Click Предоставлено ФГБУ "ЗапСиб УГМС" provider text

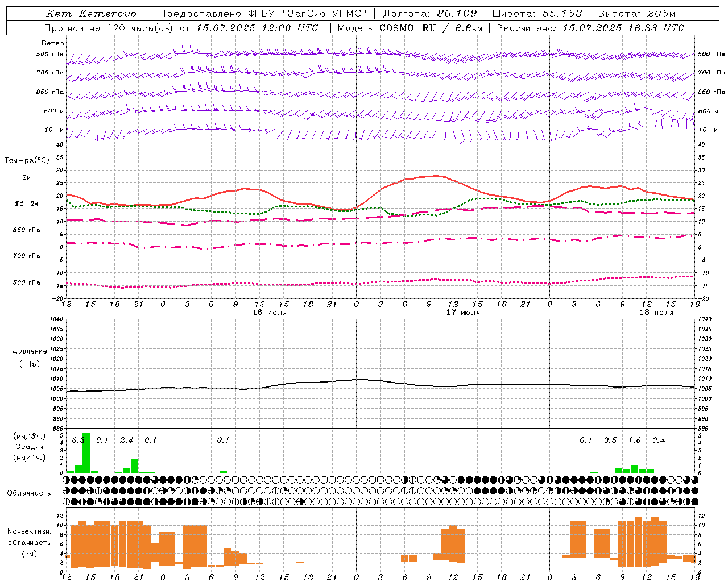point(263,14)
